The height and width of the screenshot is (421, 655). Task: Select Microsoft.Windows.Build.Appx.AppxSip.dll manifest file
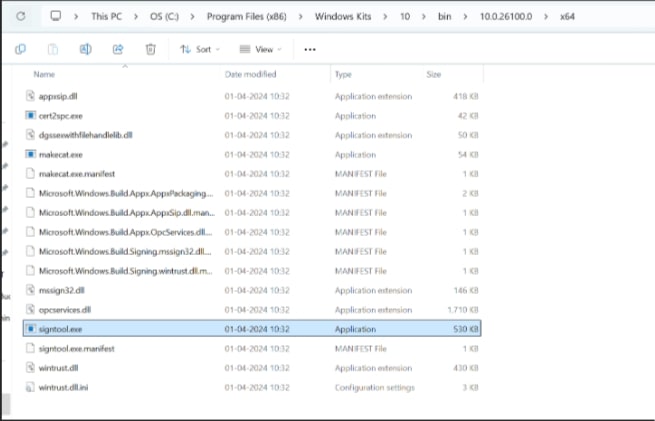click(127, 213)
